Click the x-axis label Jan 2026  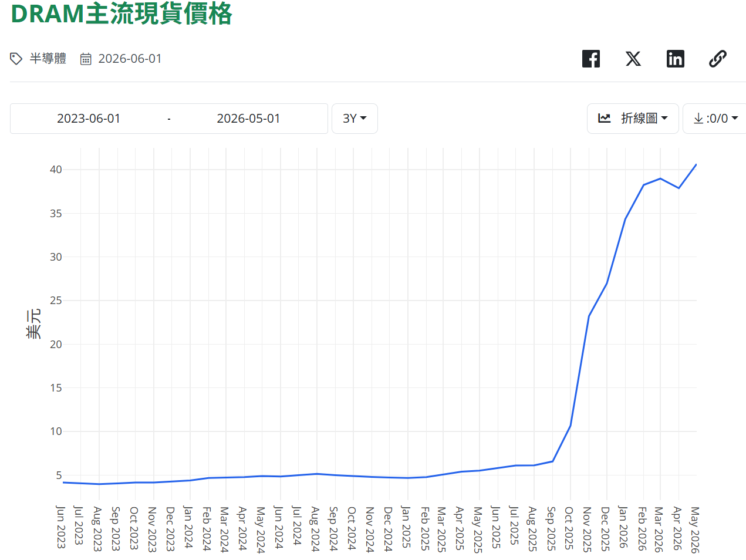(x=623, y=527)
